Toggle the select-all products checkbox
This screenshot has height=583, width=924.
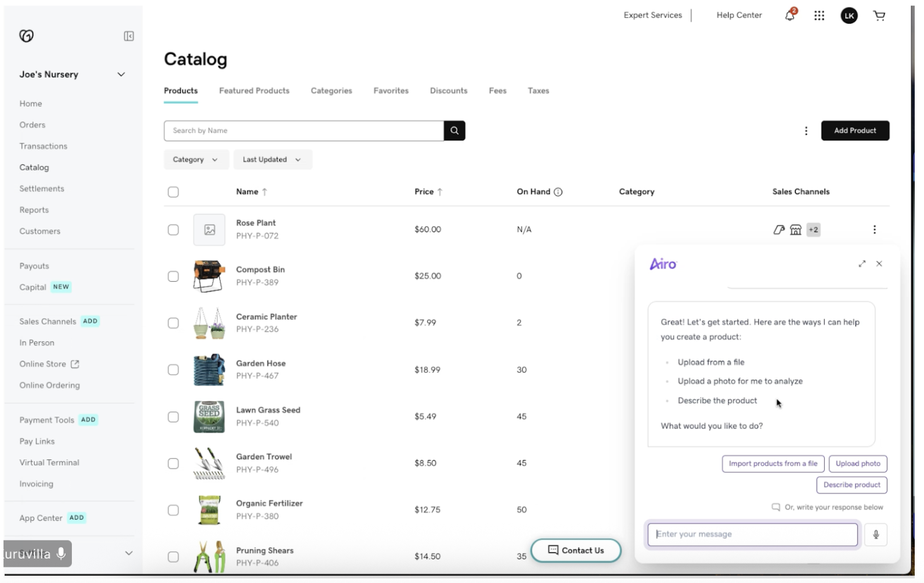click(173, 192)
